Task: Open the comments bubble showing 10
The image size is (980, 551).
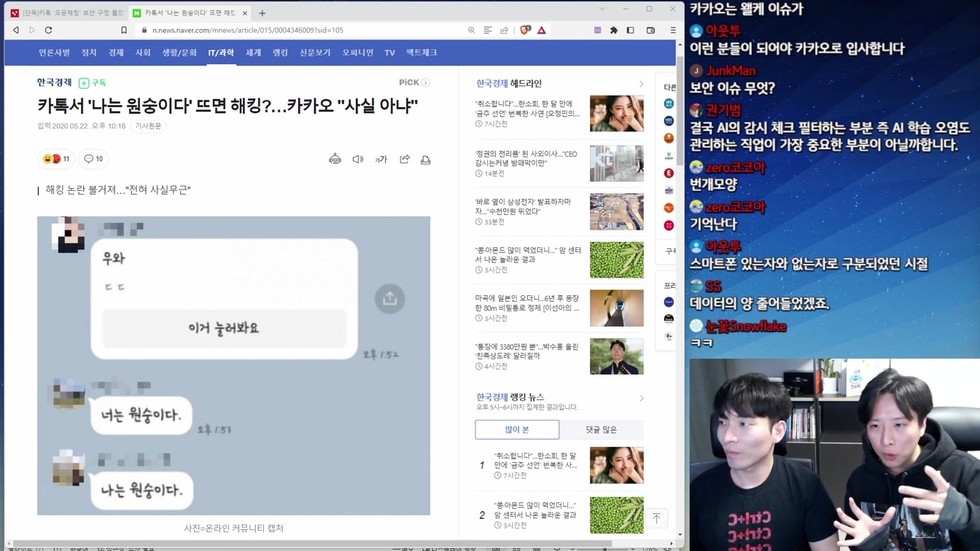Action: coord(93,159)
